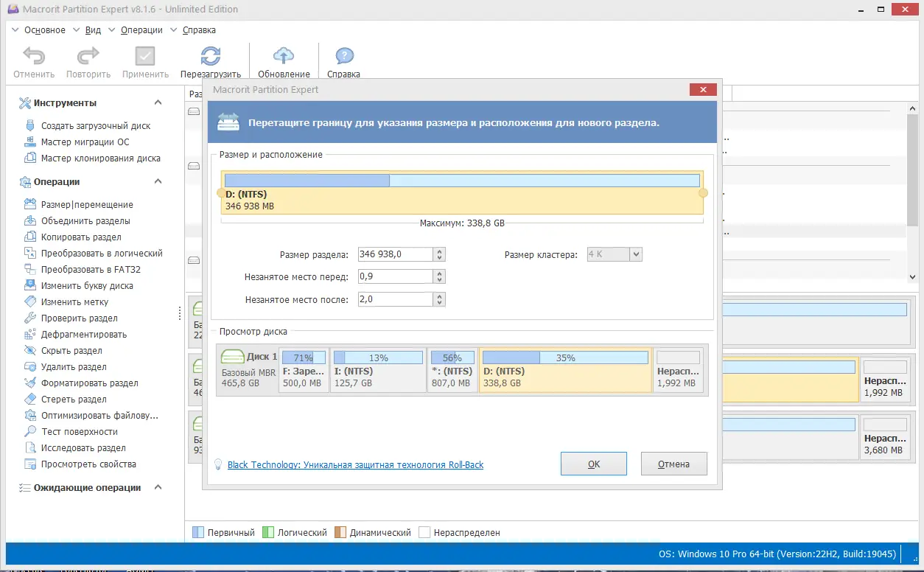
Task: Choose 'Тест поверхности' operation
Action: click(x=80, y=432)
